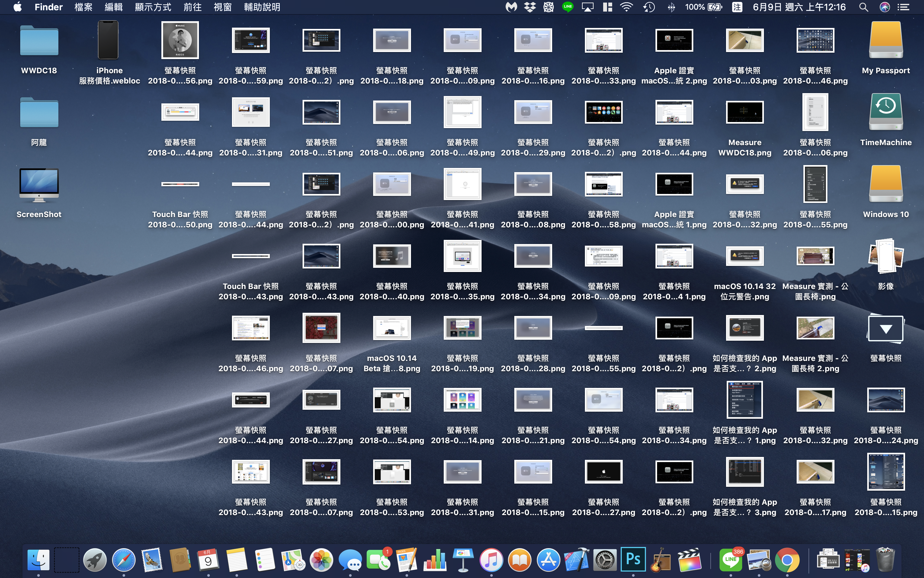
Task: Open iBooks orange book icon in Dock
Action: [520, 560]
